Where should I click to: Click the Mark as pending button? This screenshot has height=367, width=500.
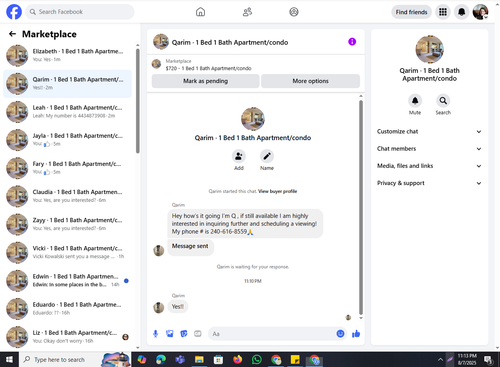(x=205, y=81)
